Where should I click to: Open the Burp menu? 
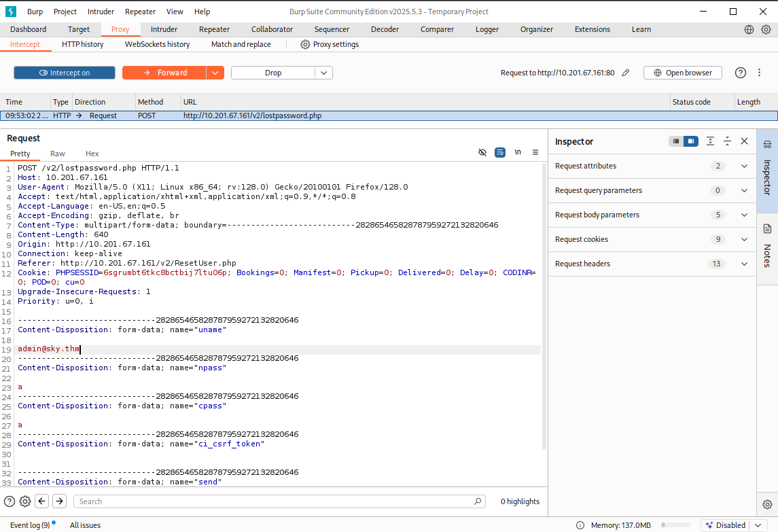[35, 12]
